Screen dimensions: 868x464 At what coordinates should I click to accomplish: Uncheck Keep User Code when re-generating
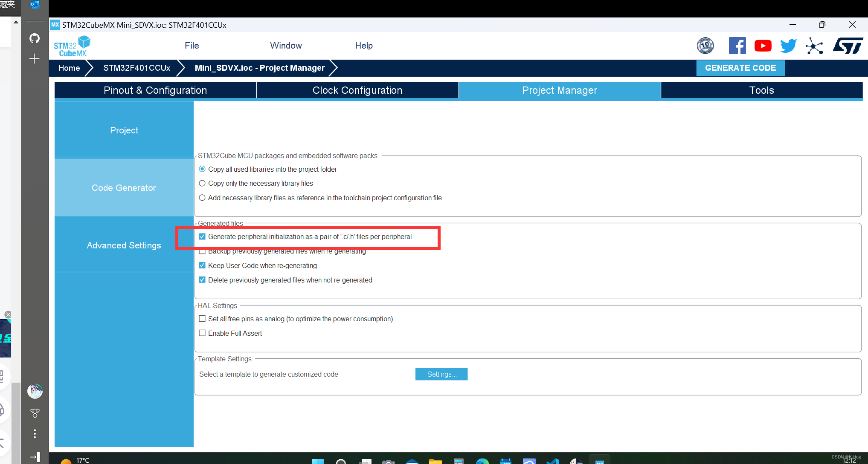(202, 265)
